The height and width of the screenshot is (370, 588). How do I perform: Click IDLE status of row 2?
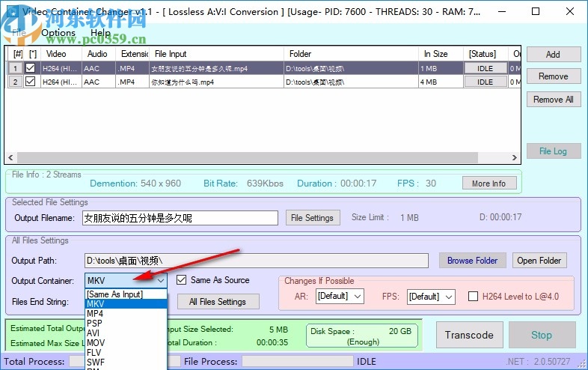pos(485,82)
